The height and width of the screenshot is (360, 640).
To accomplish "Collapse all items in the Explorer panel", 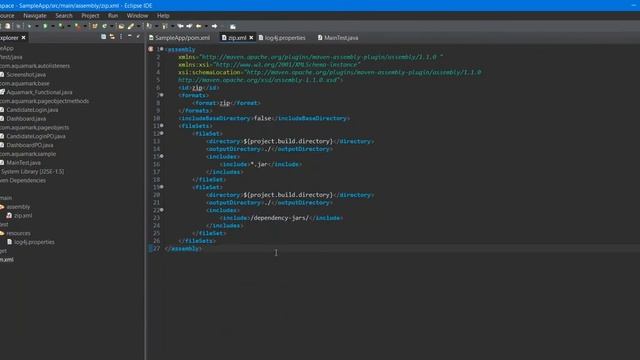I will click(103, 37).
